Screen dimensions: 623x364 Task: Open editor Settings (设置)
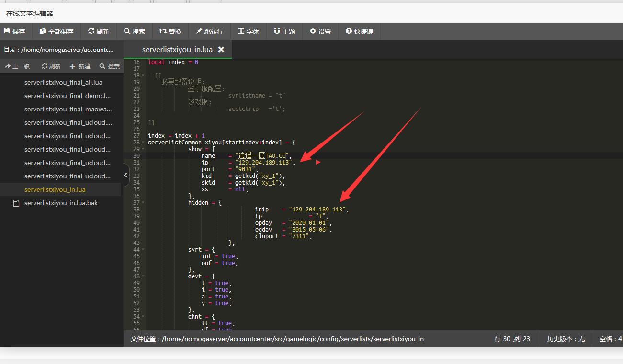[320, 32]
